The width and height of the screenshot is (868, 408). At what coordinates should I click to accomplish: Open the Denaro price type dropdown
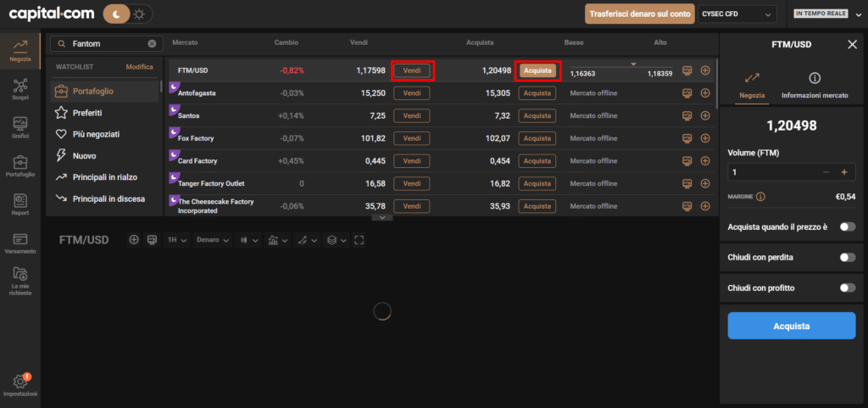point(213,240)
